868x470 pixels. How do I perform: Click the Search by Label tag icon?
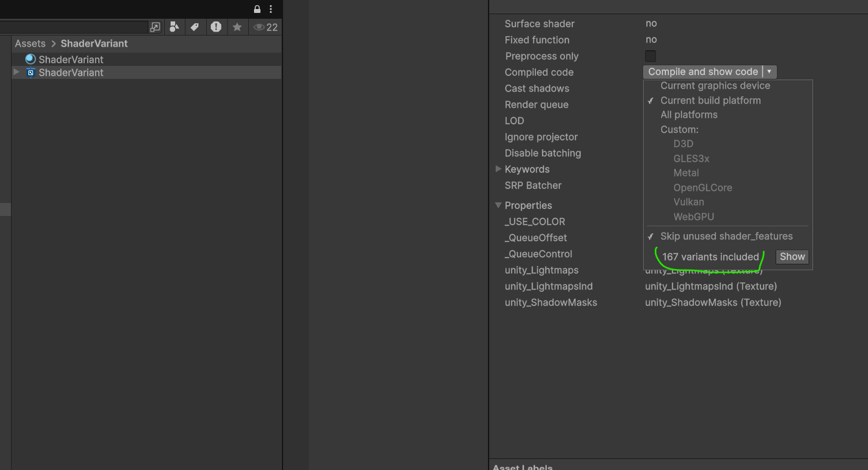(195, 27)
